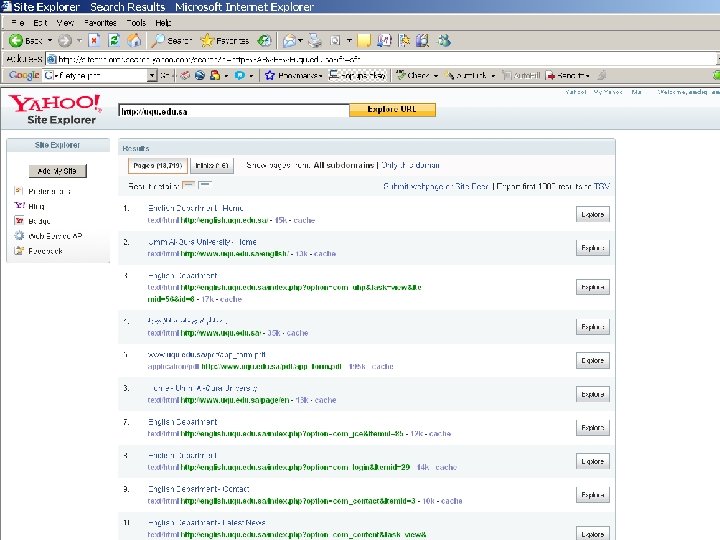Open the Yahoo Site Explorer logo
Image resolution: width=720 pixels, height=540 pixels.
55,109
